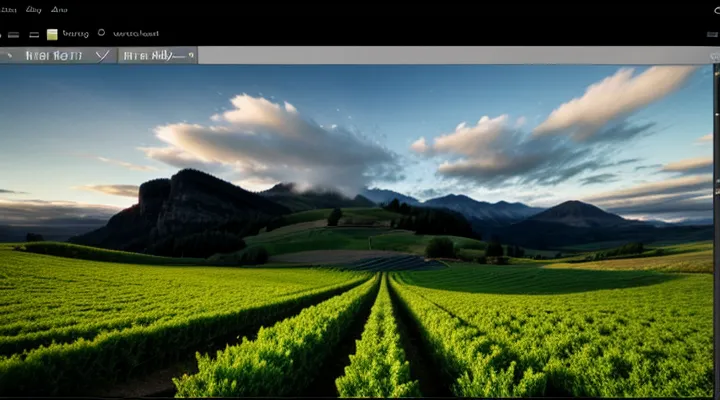Click the outlined rectangle icon in the toolbar
Viewport: 720px width, 400px height.
(x=33, y=33)
